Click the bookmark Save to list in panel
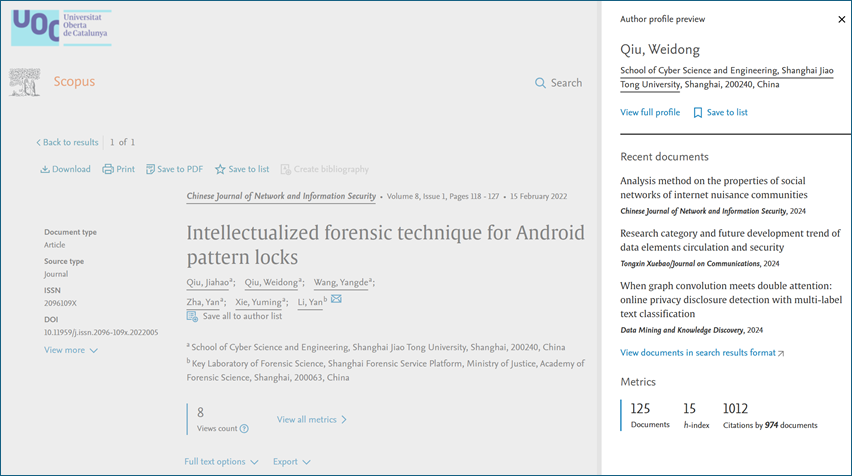This screenshot has height=476, width=852. pyautogui.click(x=698, y=113)
